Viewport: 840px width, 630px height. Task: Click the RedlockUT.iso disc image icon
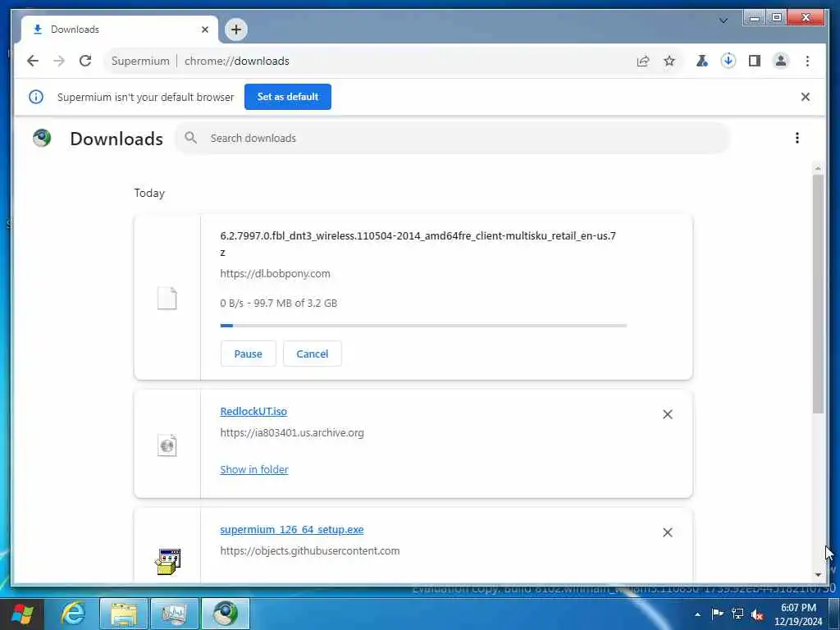click(x=167, y=445)
